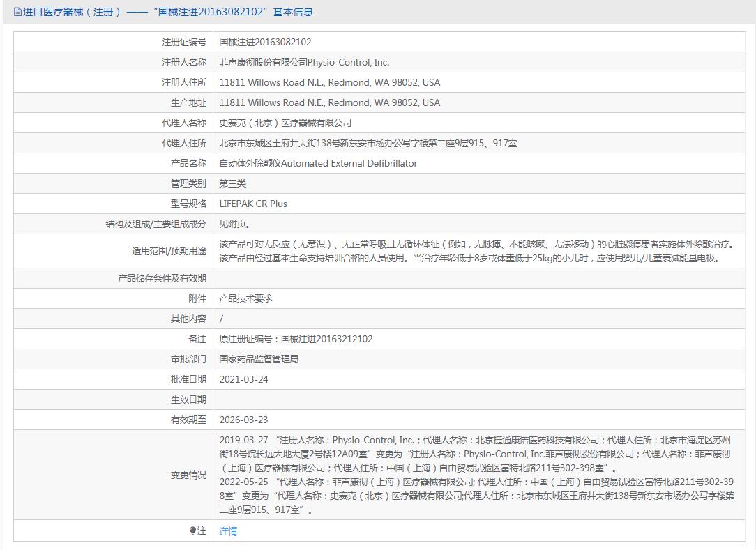756x550 pixels.
Task: Click the 注册人名称 label
Action: 184,62
